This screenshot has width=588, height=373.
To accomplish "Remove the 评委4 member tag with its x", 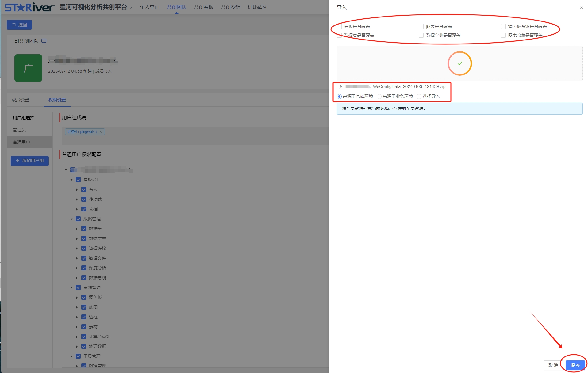I will 101,132.
